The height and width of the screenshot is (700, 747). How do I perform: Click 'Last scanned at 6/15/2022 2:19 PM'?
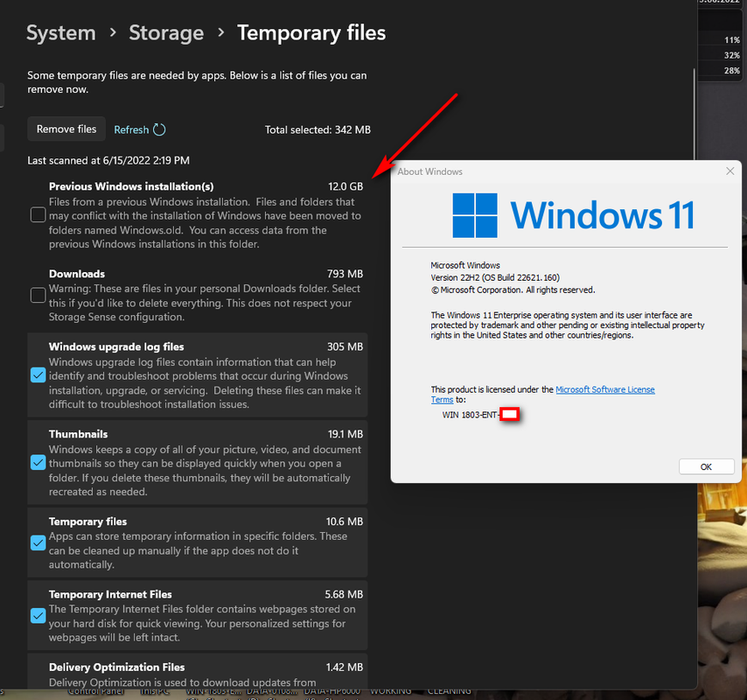tap(108, 161)
